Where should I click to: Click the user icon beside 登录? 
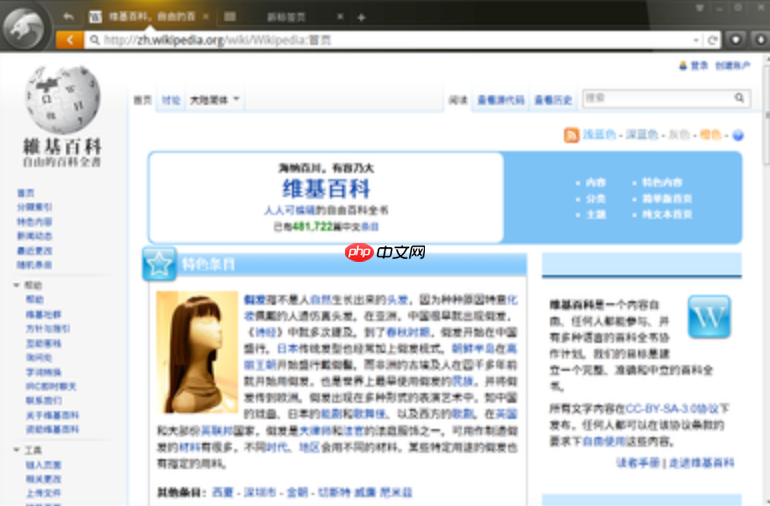point(683,65)
